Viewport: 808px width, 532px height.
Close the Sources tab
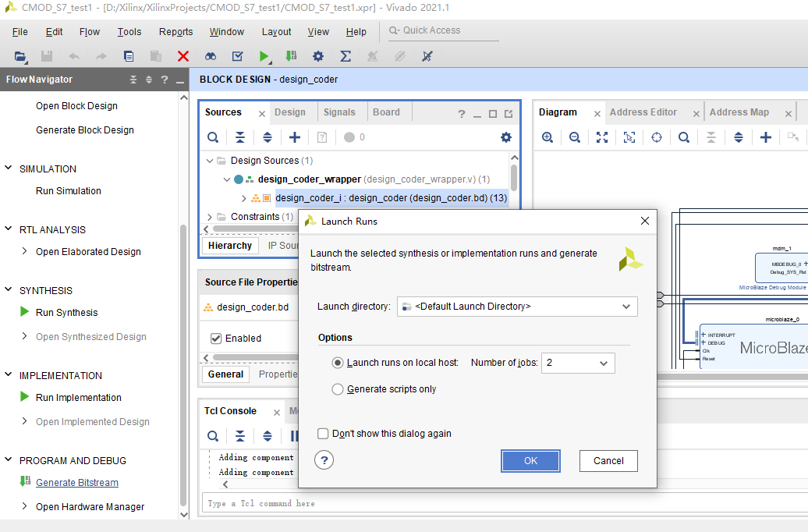[x=262, y=114]
